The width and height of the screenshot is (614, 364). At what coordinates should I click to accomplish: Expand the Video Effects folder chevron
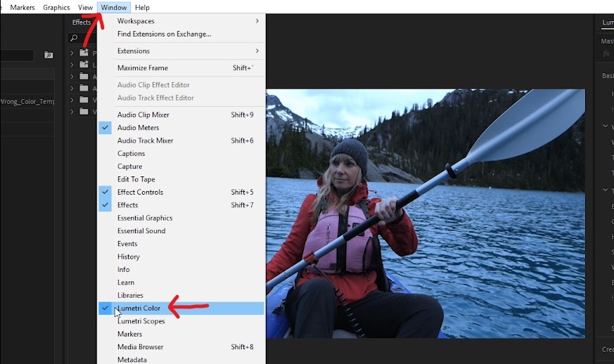(72, 100)
